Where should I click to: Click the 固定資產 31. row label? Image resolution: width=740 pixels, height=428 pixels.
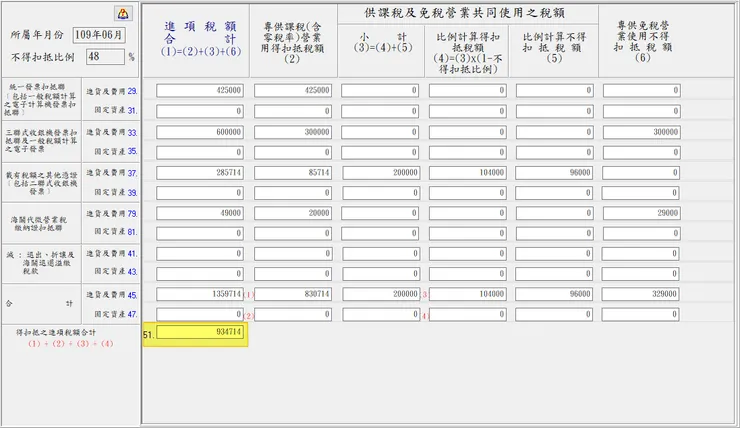point(116,110)
